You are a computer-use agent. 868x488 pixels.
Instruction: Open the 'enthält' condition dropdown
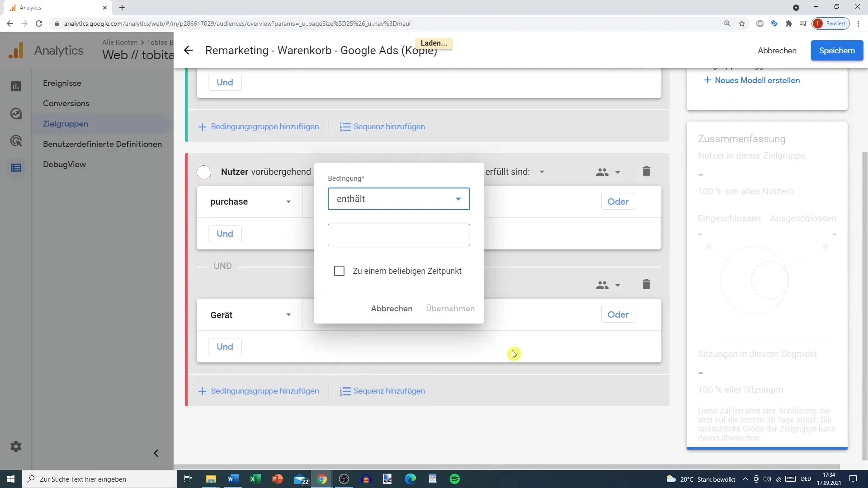pyautogui.click(x=399, y=199)
